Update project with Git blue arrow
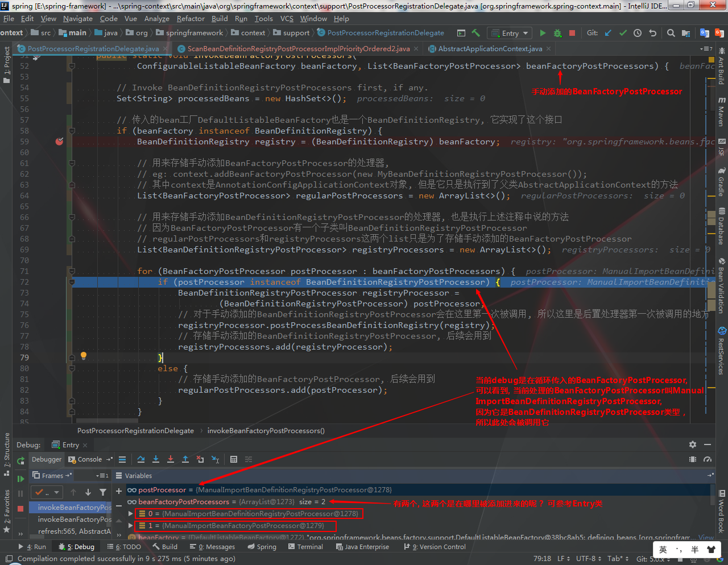Screen dimensions: 728x565 click(x=608, y=33)
